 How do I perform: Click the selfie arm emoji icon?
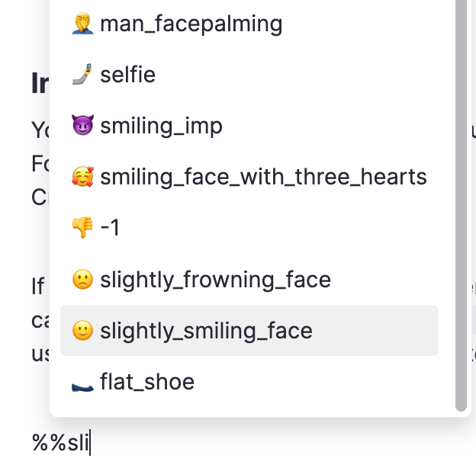(82, 75)
